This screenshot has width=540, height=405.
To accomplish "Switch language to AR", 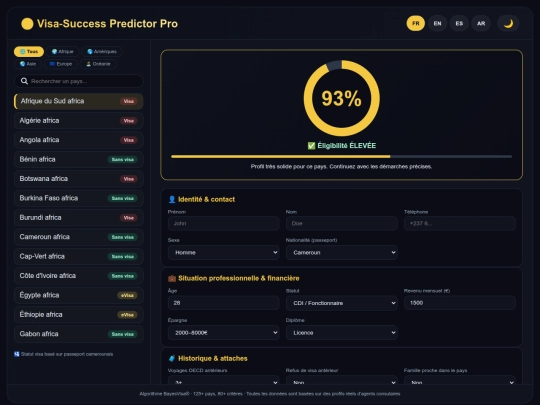I will pos(481,23).
